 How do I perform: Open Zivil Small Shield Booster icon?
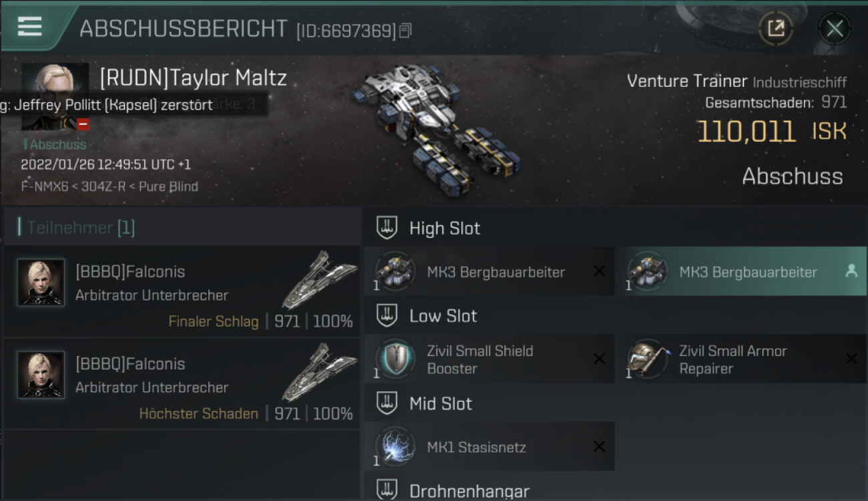395,359
